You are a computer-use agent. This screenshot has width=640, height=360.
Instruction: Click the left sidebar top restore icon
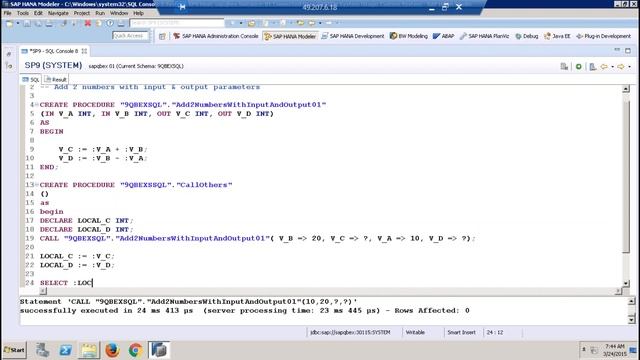point(9,53)
